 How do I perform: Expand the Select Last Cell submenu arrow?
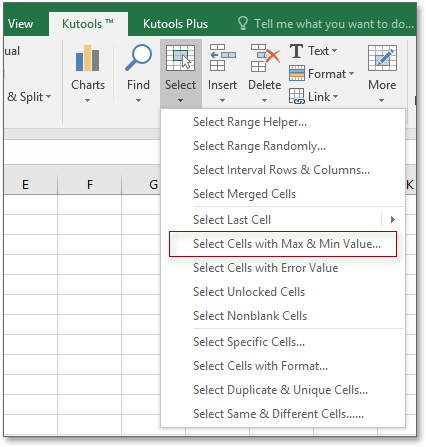393,219
